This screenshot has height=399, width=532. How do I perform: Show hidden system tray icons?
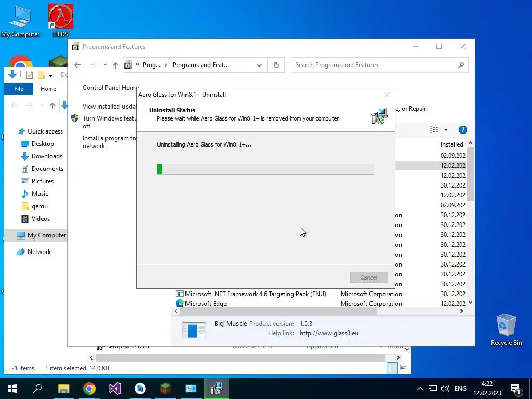420,389
